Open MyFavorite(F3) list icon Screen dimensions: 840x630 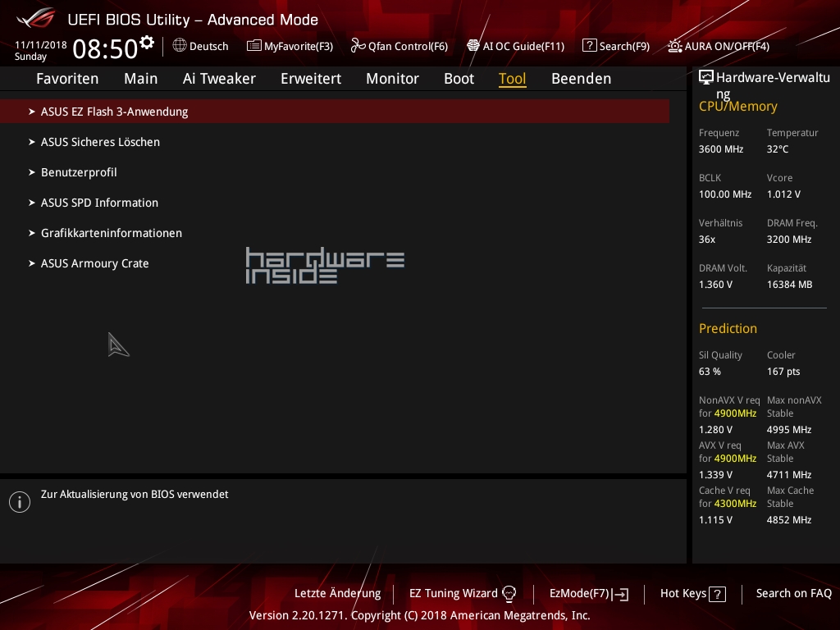pos(254,46)
